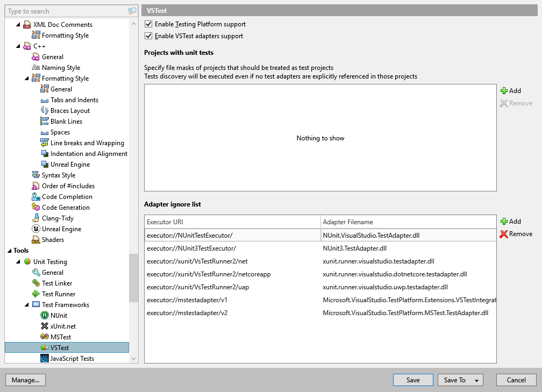Click the Indentation and Alignment icon
The image size is (542, 392).
point(44,153)
